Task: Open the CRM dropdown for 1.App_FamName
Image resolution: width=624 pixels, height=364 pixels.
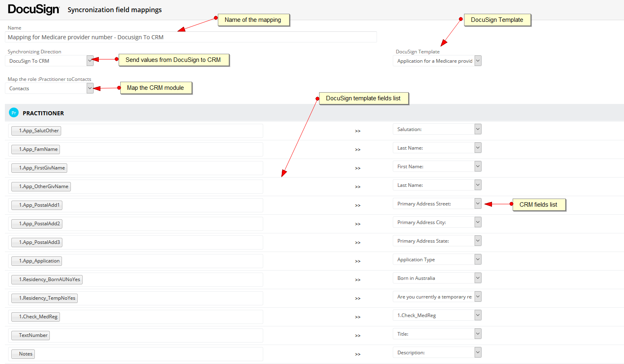Action: [x=437, y=148]
